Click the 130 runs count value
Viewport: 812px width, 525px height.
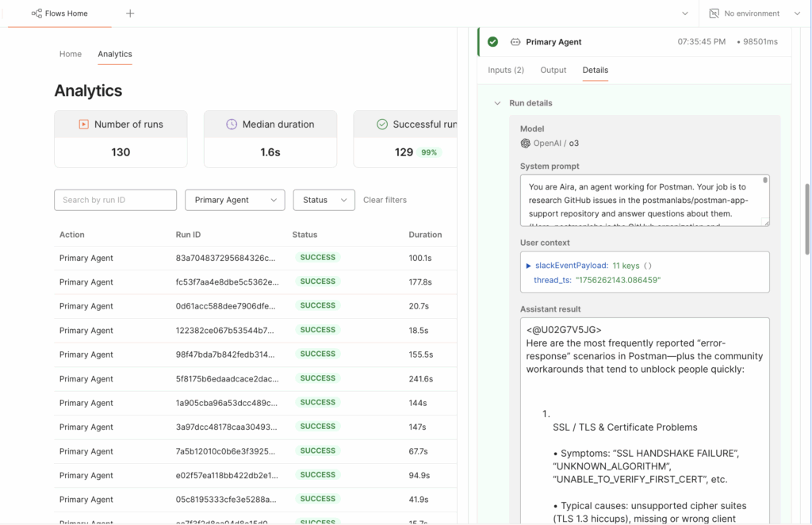tap(121, 152)
